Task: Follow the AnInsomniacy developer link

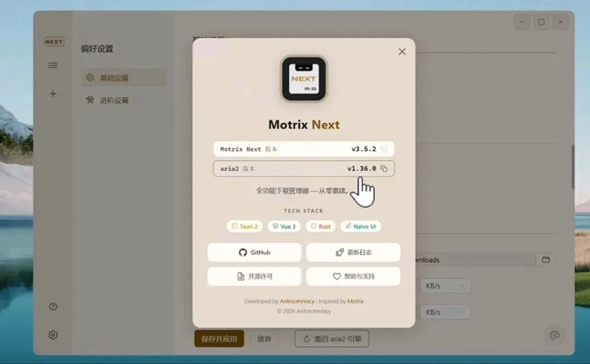Action: point(297,301)
